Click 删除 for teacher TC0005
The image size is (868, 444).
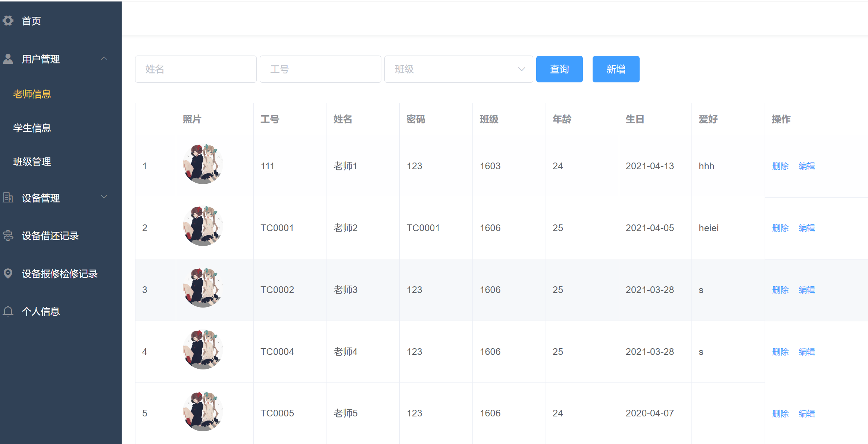point(780,413)
